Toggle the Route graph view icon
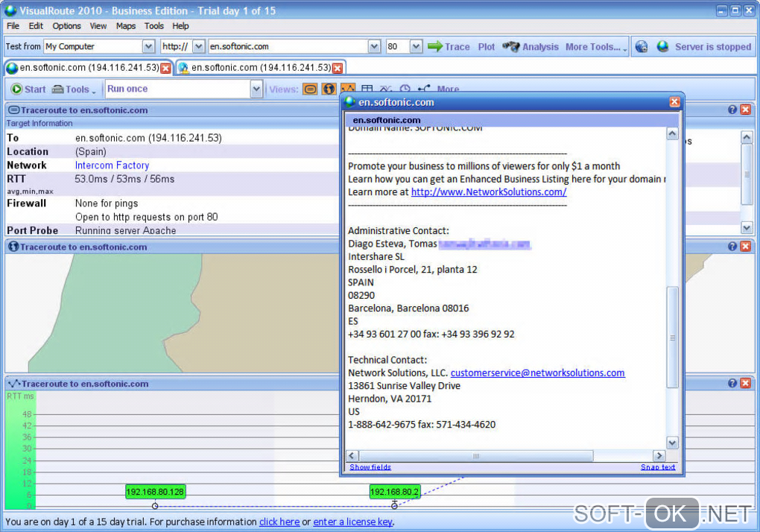The width and height of the screenshot is (760, 532). (x=424, y=88)
